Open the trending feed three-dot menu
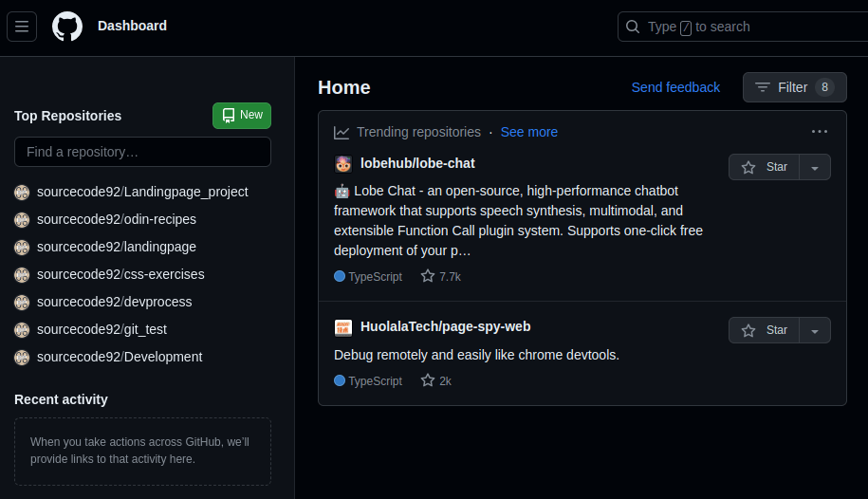 [x=820, y=132]
